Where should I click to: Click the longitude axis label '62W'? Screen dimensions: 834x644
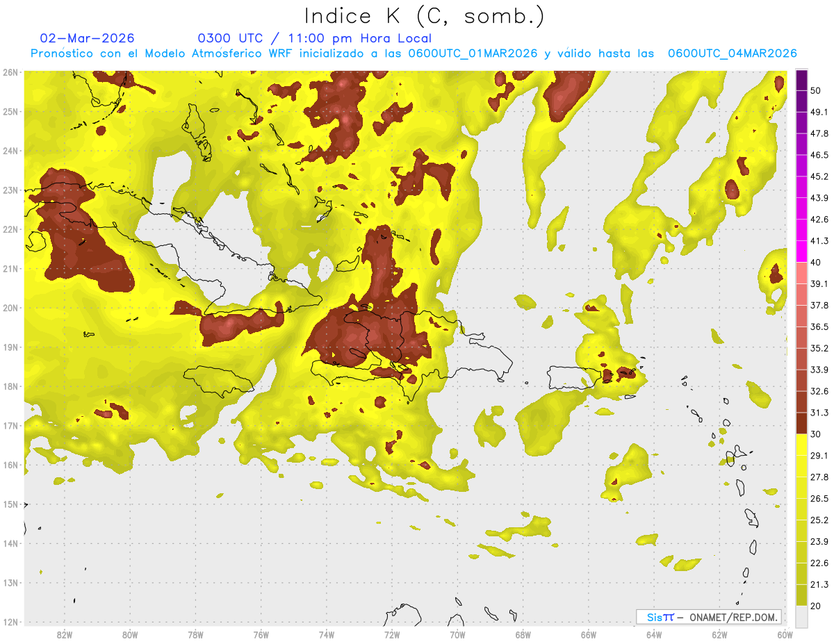[719, 634]
